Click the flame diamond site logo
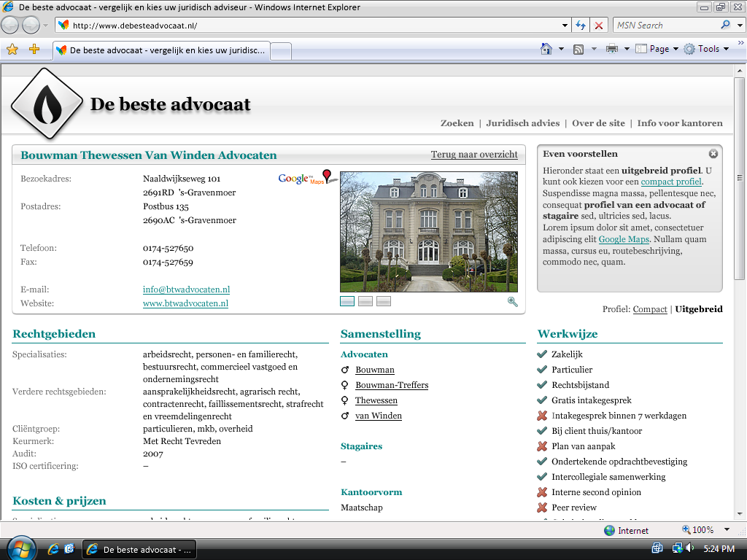 coord(47,104)
